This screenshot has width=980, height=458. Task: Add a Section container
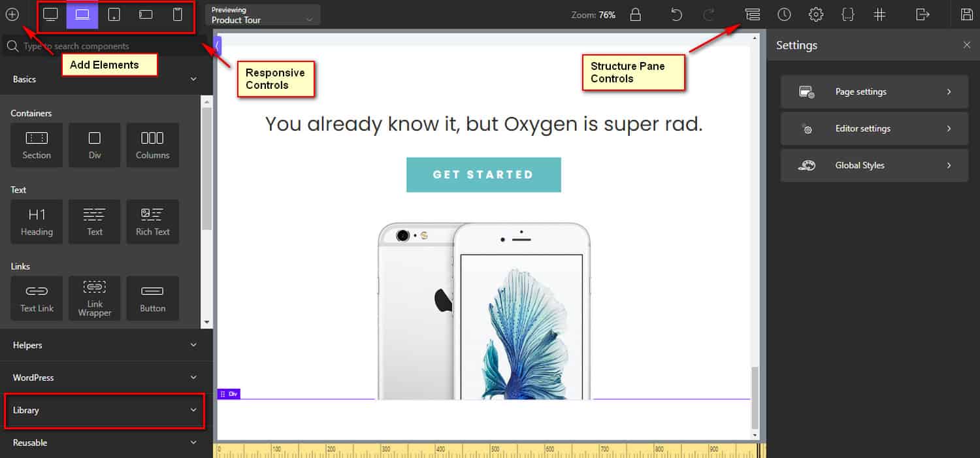click(x=37, y=145)
